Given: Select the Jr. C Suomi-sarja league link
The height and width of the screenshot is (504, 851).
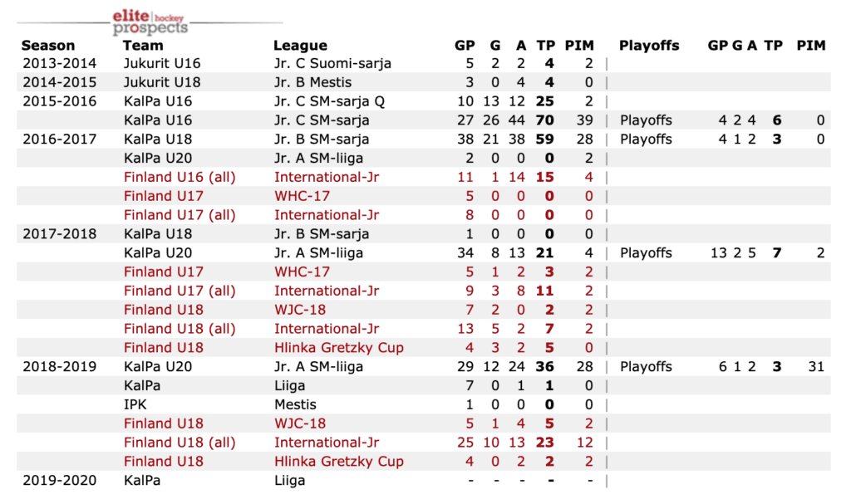Looking at the screenshot, I should [332, 64].
